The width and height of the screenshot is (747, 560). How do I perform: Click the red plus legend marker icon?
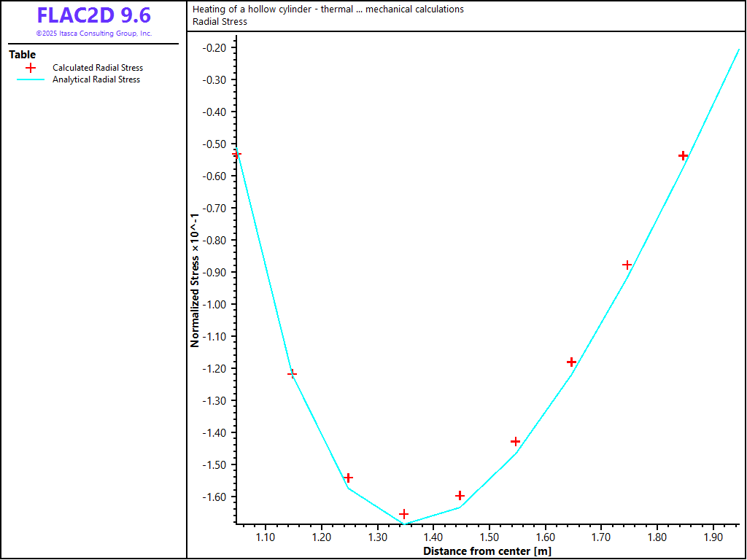(x=31, y=68)
